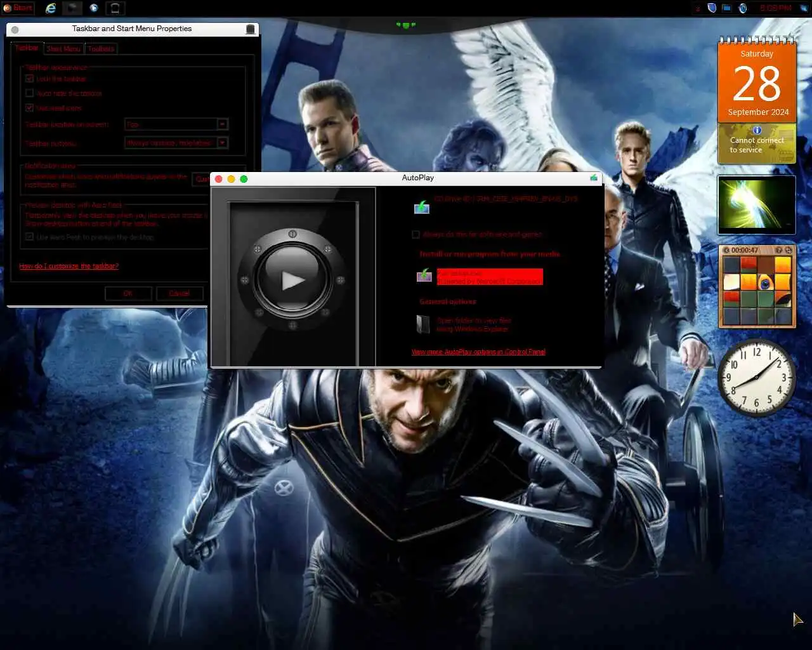Click the slideshow gadget picture
The width and height of the screenshot is (812, 650).
[x=756, y=204]
